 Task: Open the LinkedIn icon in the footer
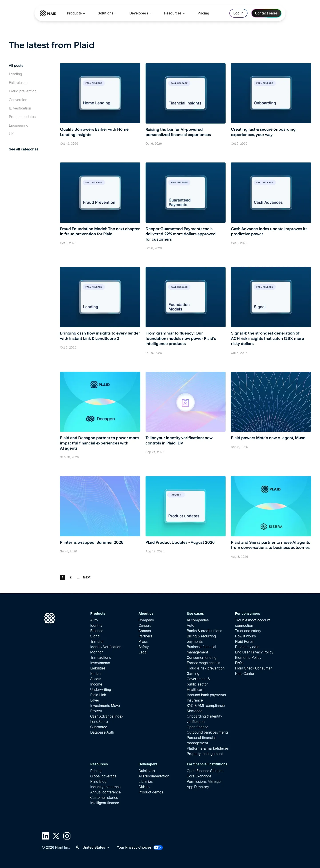(45, 836)
